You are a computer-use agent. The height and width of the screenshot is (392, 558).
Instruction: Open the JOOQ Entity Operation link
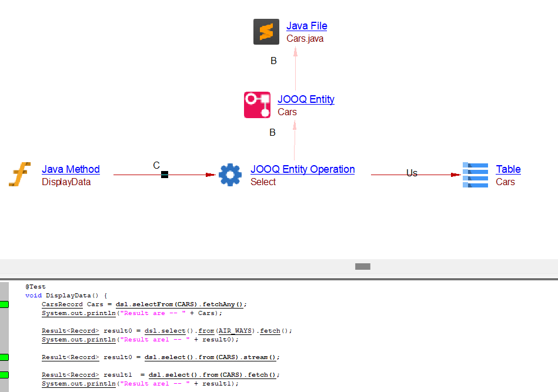tap(302, 169)
